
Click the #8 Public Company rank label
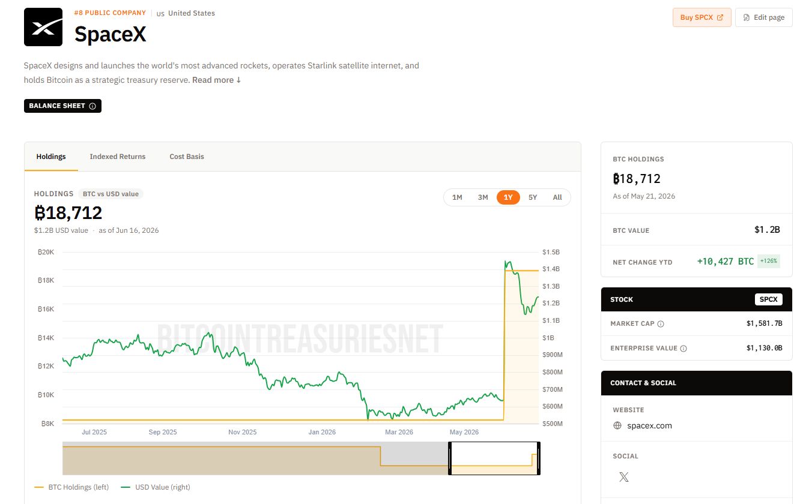click(110, 13)
